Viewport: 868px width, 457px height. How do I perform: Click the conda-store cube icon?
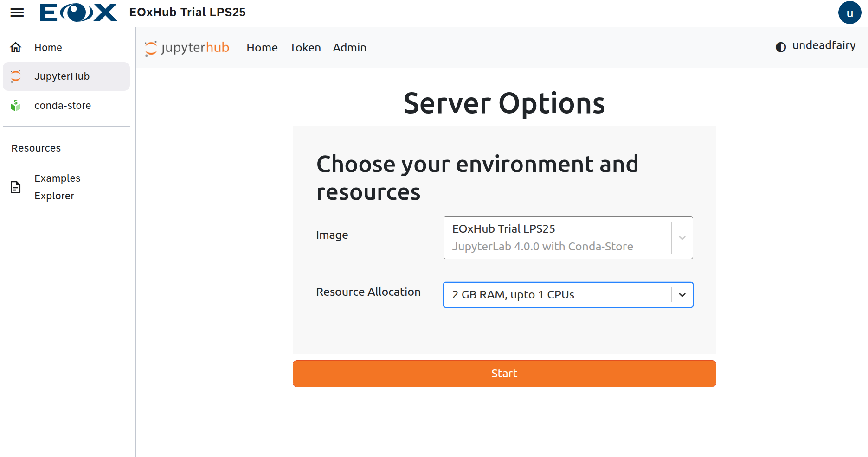point(16,106)
